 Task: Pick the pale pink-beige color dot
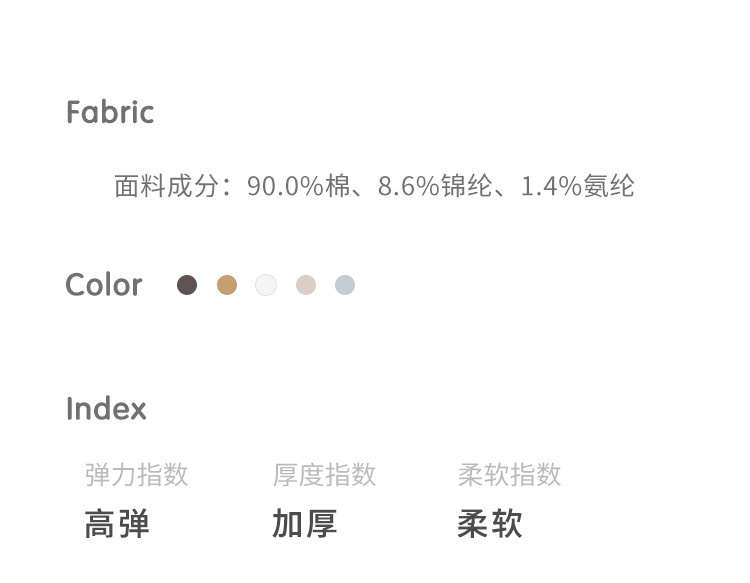[x=306, y=285]
